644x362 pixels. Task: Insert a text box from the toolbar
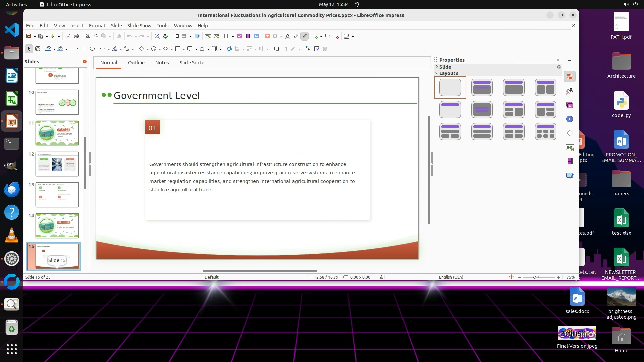tap(267, 36)
